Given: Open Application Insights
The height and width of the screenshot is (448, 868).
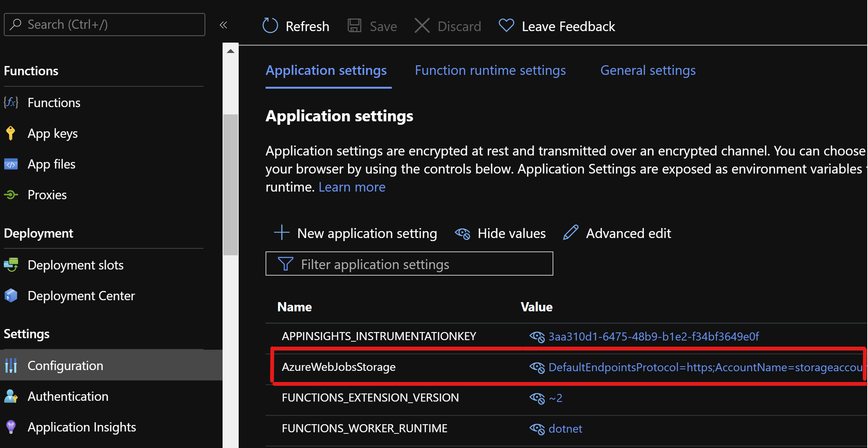Looking at the screenshot, I should pyautogui.click(x=82, y=427).
